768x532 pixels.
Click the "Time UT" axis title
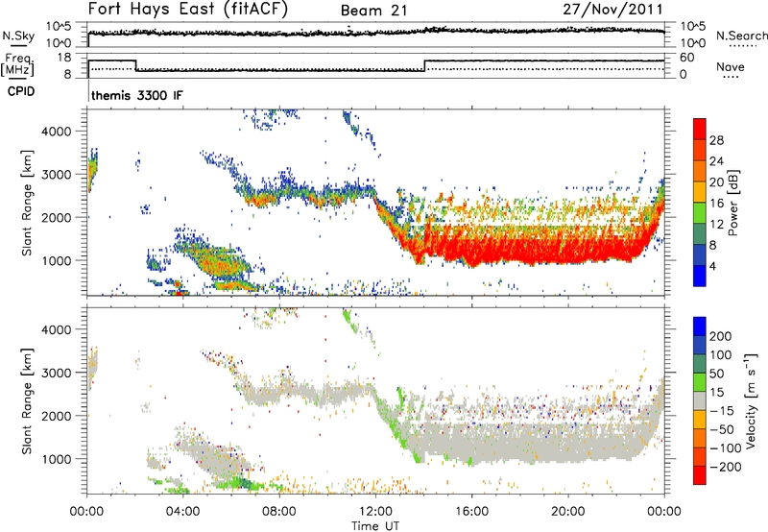[x=375, y=526]
